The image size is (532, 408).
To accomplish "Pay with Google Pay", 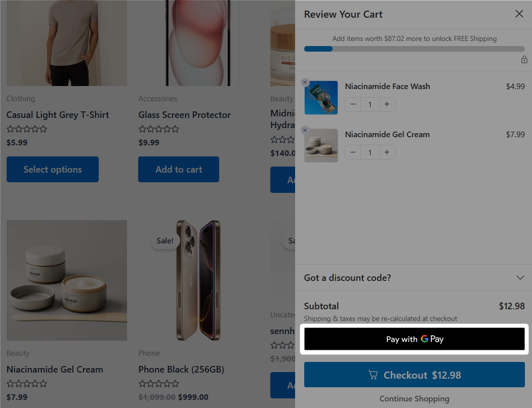I will (414, 339).
